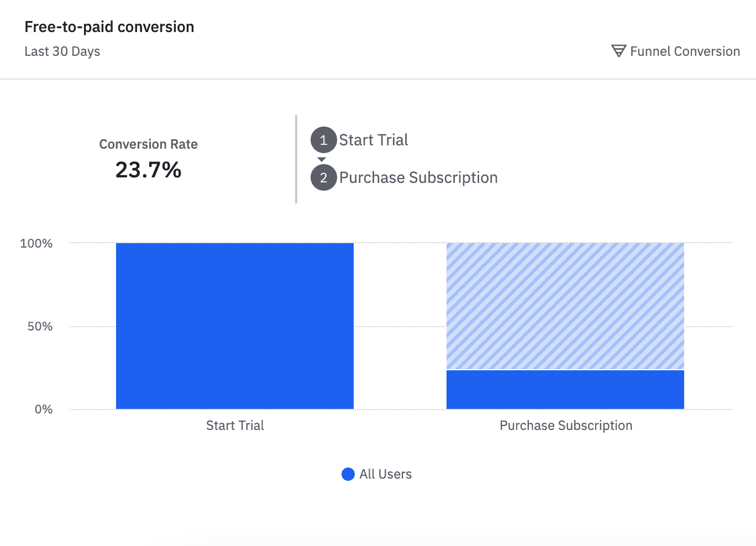Select the Free-to-paid conversion title
Viewport: 756px width, 546px height.
coord(109,27)
